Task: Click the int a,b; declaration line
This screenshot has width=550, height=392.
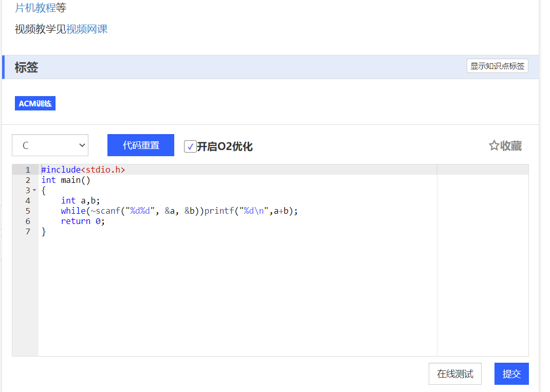Action: [80, 200]
